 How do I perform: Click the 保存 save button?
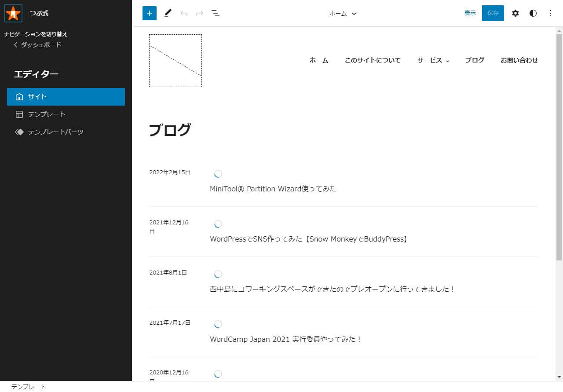(x=493, y=13)
